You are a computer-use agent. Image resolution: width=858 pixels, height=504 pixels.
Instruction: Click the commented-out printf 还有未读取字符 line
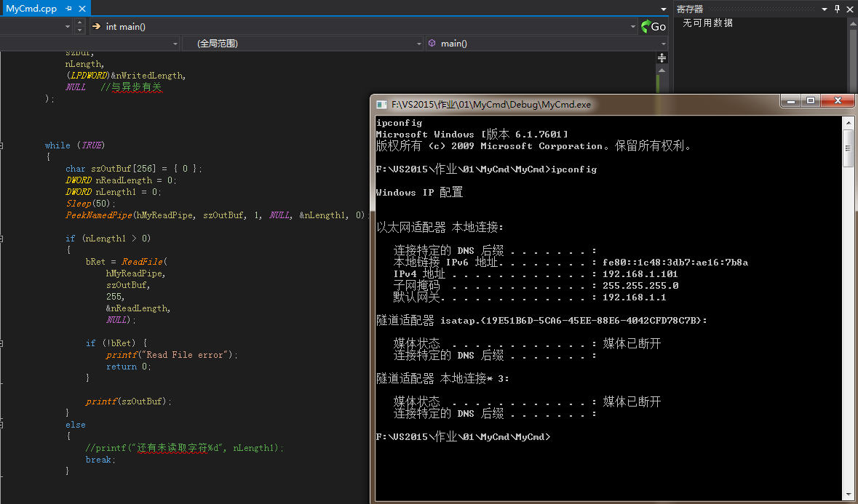(184, 448)
